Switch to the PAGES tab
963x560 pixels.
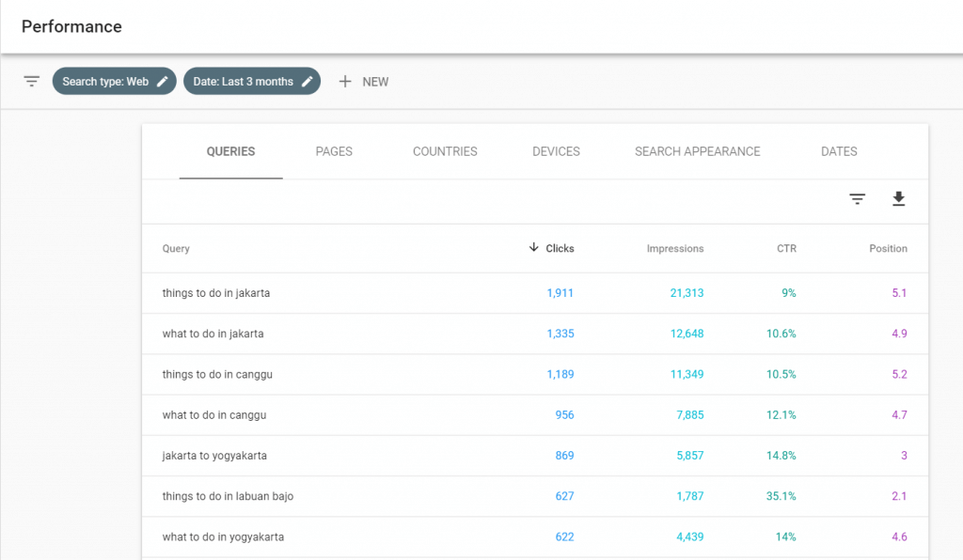334,151
